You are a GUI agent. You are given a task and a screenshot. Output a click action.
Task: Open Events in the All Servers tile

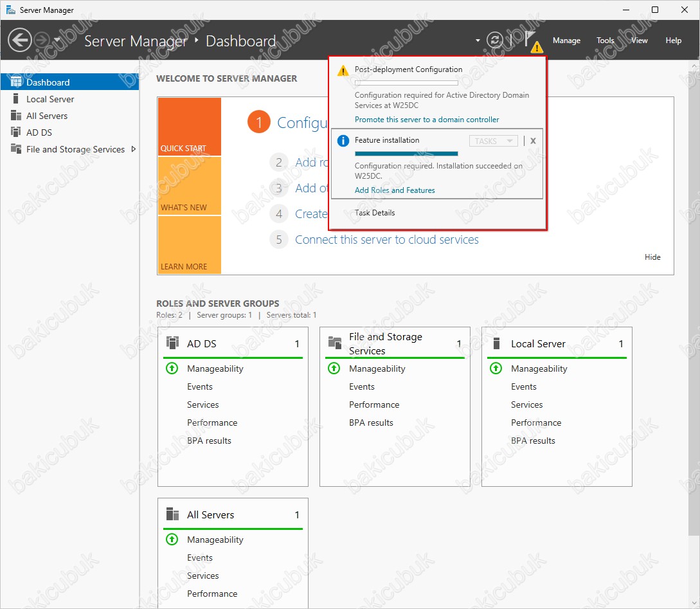[x=199, y=557]
